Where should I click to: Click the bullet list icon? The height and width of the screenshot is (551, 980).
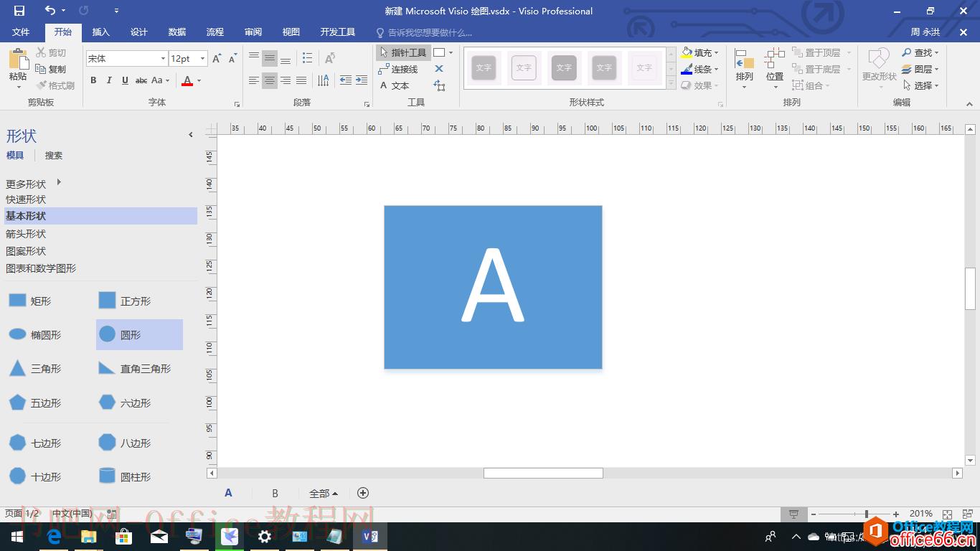308,58
